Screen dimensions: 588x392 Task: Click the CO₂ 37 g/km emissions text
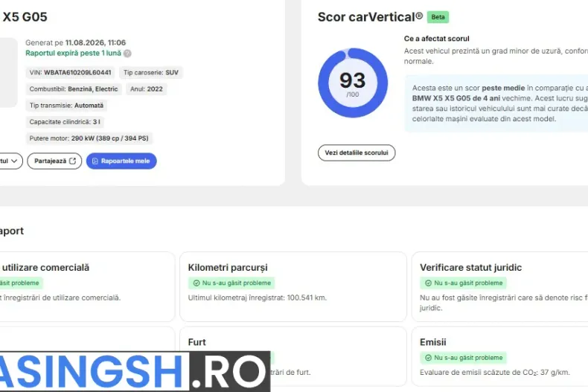[495, 373]
